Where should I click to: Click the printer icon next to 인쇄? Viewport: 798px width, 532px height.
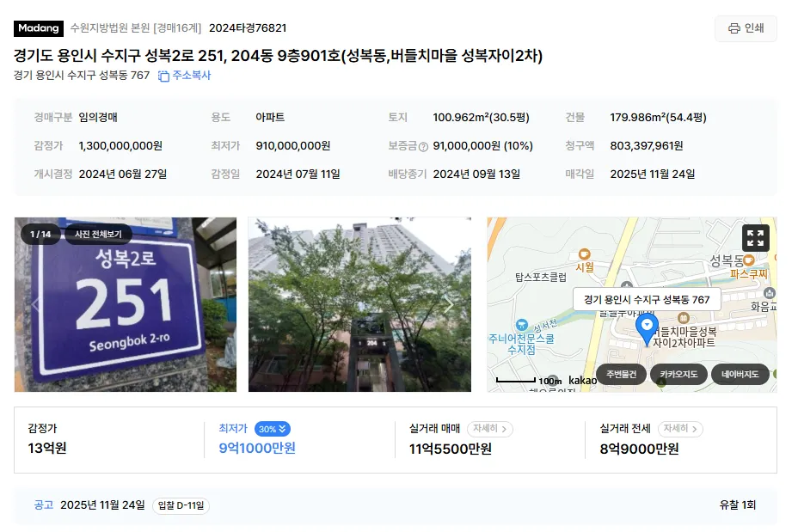pyautogui.click(x=734, y=28)
